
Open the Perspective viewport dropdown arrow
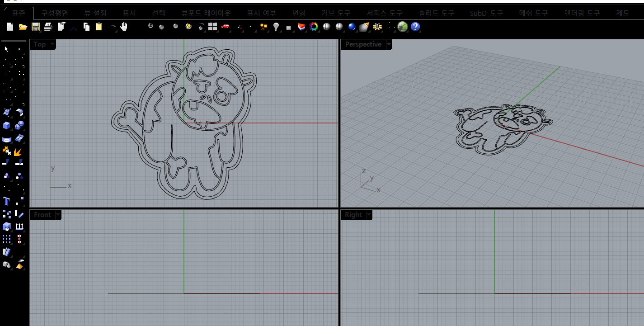(388, 44)
